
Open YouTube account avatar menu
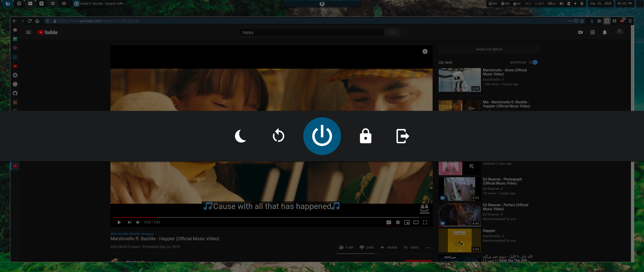click(x=619, y=32)
